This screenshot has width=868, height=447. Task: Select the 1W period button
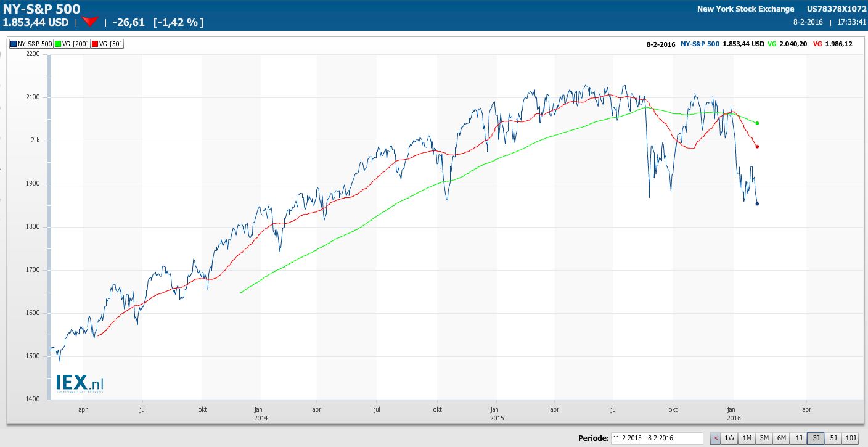click(x=729, y=438)
